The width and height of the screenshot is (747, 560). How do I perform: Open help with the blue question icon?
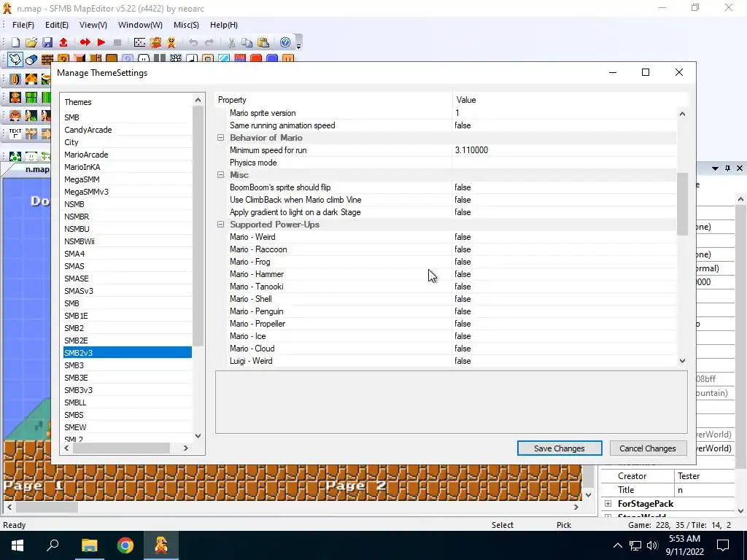pos(285,42)
